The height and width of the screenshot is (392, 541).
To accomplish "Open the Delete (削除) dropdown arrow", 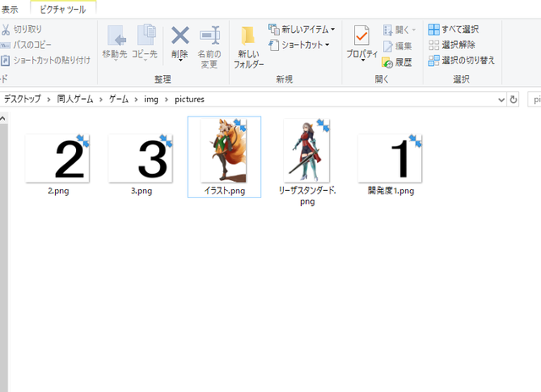I will click(x=180, y=60).
